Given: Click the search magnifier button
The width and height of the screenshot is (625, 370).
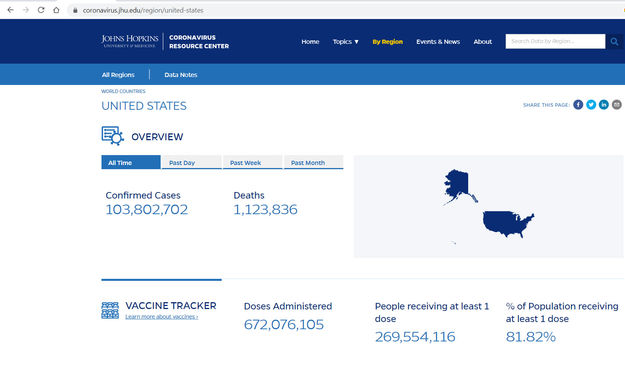Looking at the screenshot, I should click(614, 41).
